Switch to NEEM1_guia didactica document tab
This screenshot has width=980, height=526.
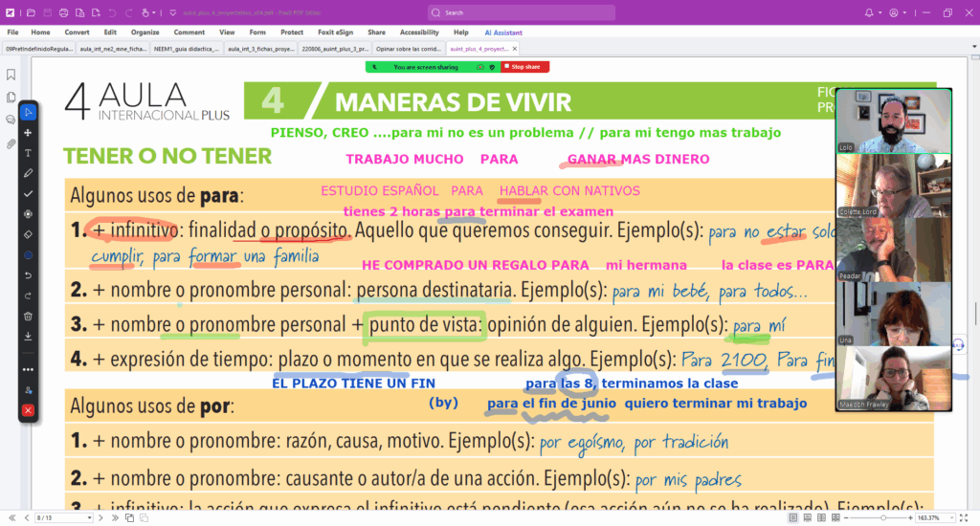[187, 49]
